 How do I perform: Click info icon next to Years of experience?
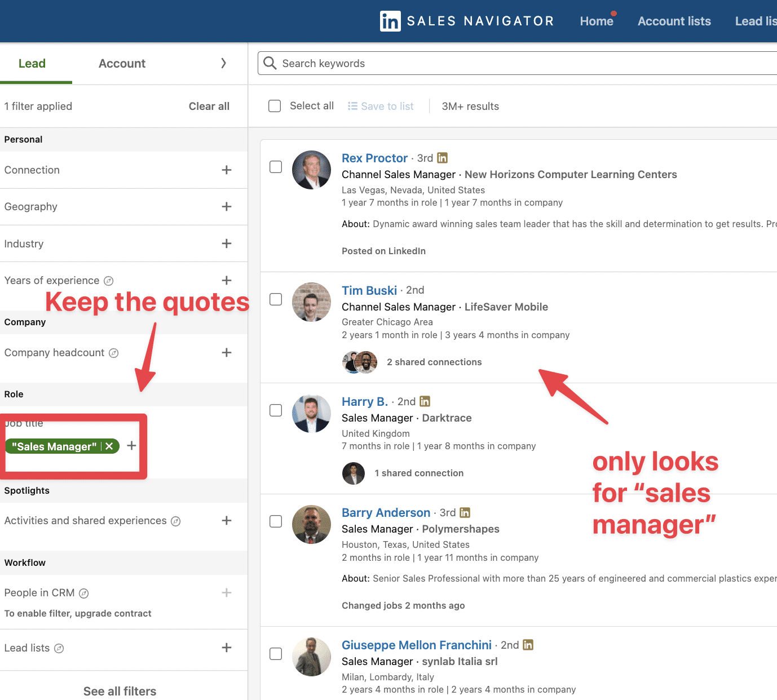pyautogui.click(x=109, y=281)
